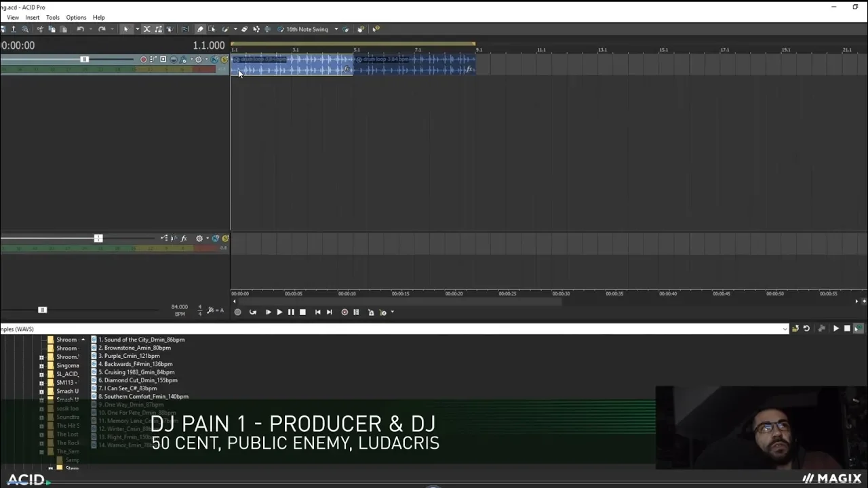This screenshot has height=488, width=868.
Task: Open the 16th Note Swing groove dropdown
Action: pyautogui.click(x=336, y=29)
